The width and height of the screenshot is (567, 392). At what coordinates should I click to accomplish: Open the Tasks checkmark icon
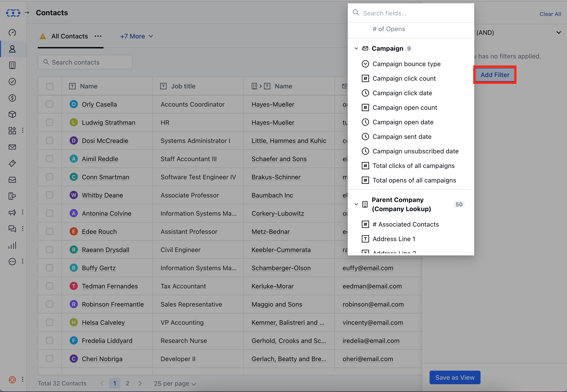[x=12, y=82]
